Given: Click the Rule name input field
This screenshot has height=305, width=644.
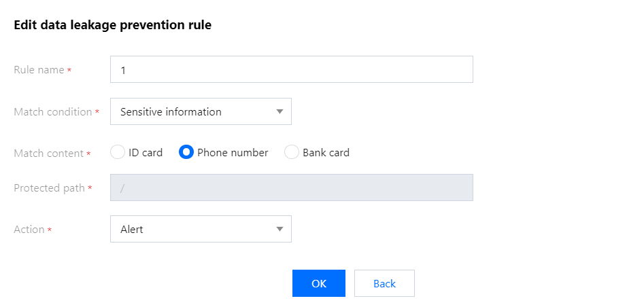Looking at the screenshot, I should 291,69.
